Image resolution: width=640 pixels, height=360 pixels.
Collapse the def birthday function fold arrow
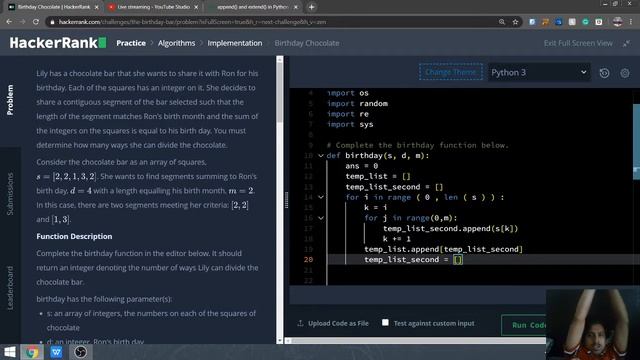coord(321,156)
